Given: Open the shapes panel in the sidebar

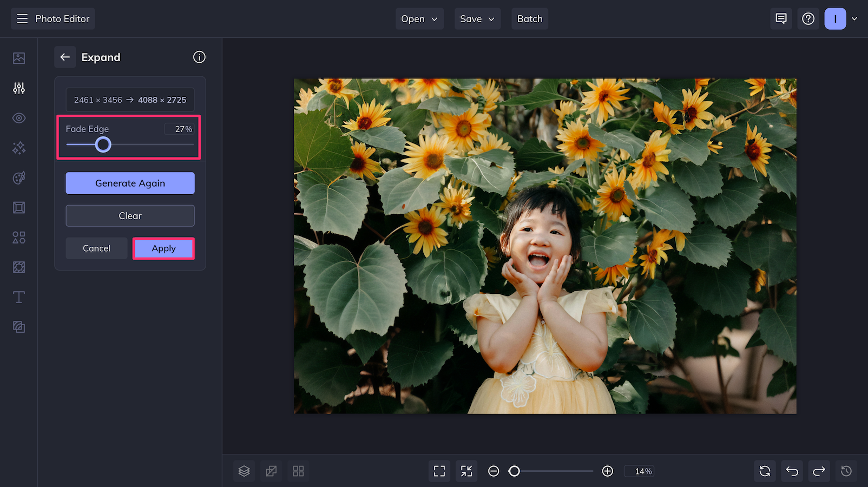Looking at the screenshot, I should coord(19,237).
